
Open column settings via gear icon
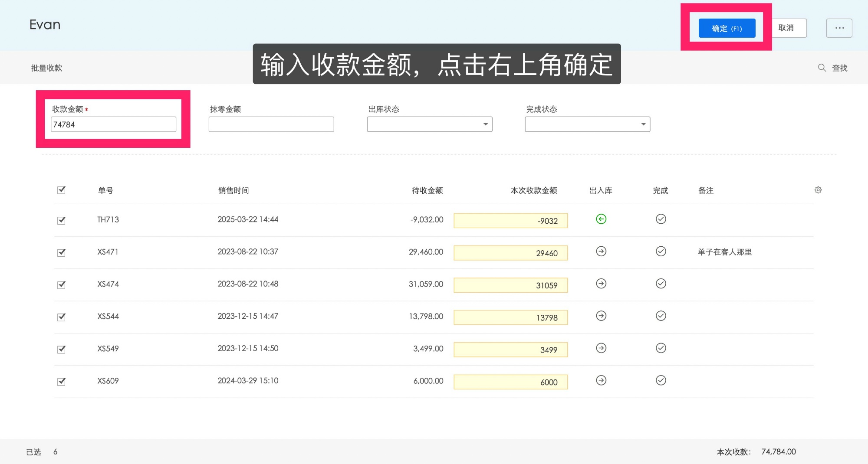click(x=818, y=190)
